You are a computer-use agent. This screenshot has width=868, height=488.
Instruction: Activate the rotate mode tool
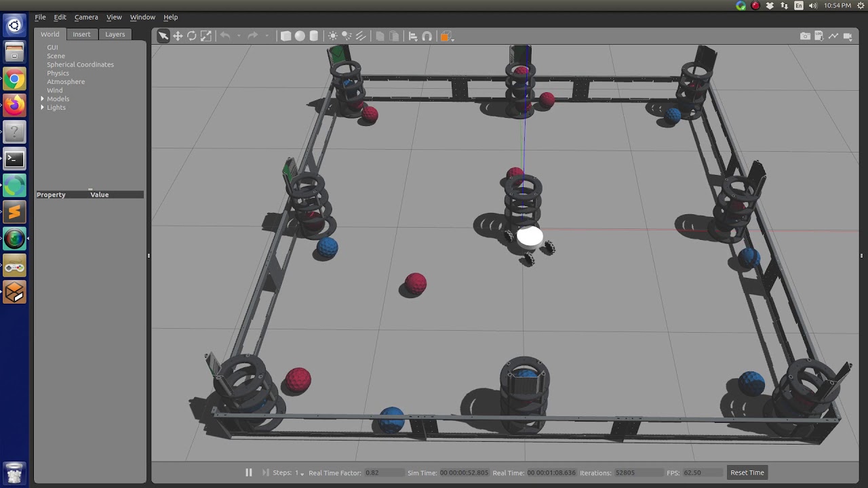192,36
